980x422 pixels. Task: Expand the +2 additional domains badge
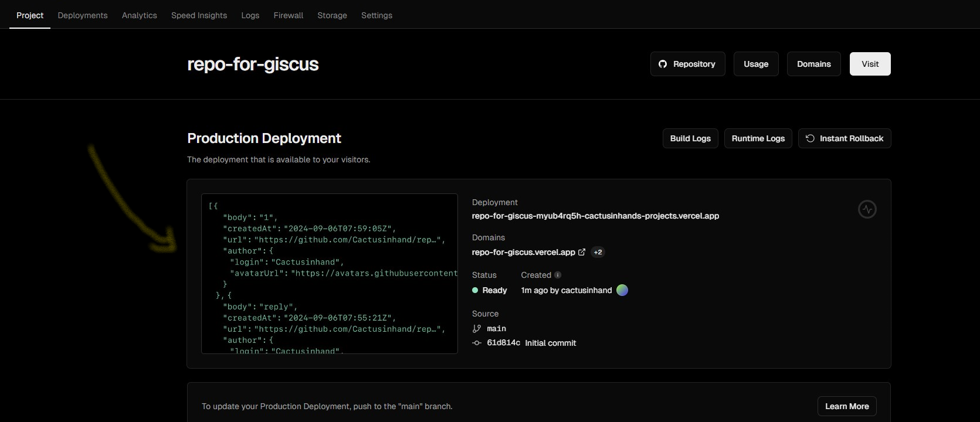tap(598, 252)
